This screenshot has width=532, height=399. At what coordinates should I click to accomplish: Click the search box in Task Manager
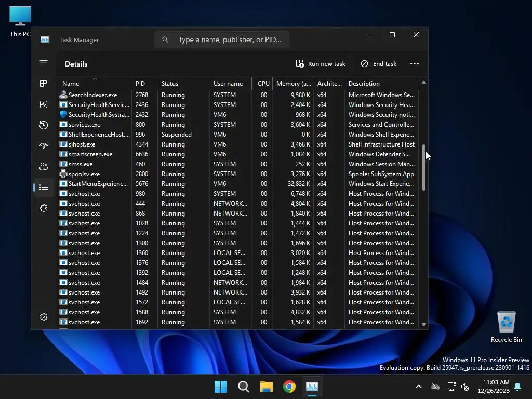click(x=221, y=39)
